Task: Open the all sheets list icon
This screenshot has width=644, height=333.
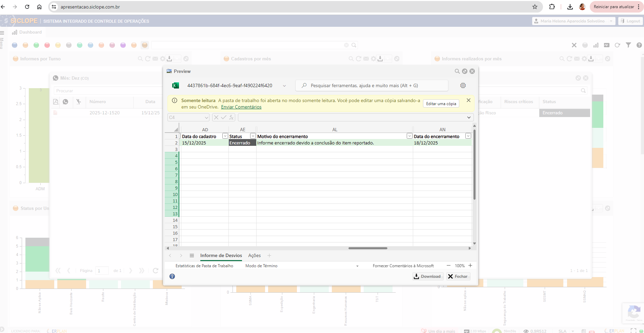Action: click(x=192, y=256)
